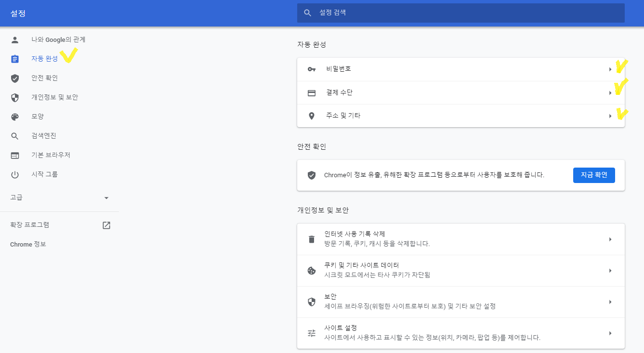Open 주소 및 기타 via its right arrow
The width and height of the screenshot is (644, 353).
coord(610,116)
